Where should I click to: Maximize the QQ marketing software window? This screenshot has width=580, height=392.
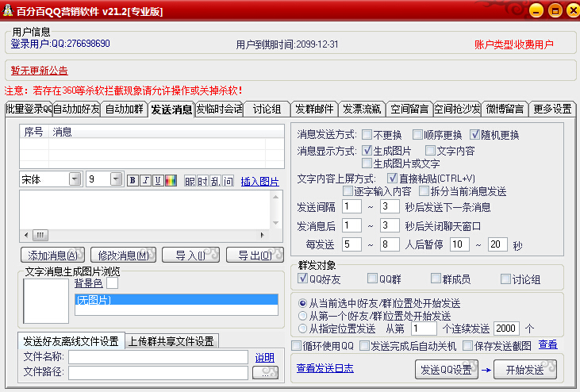555,10
